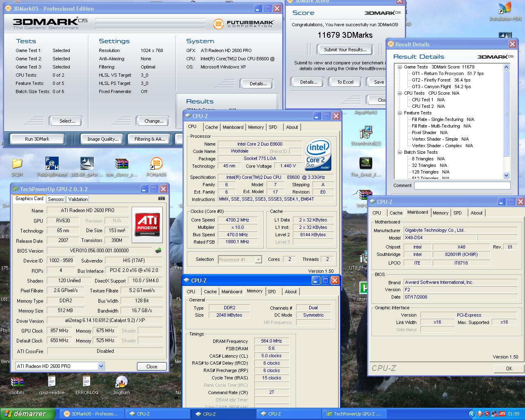Open cpuz-readme text file
This screenshot has height=420, width=525.
(52, 385)
